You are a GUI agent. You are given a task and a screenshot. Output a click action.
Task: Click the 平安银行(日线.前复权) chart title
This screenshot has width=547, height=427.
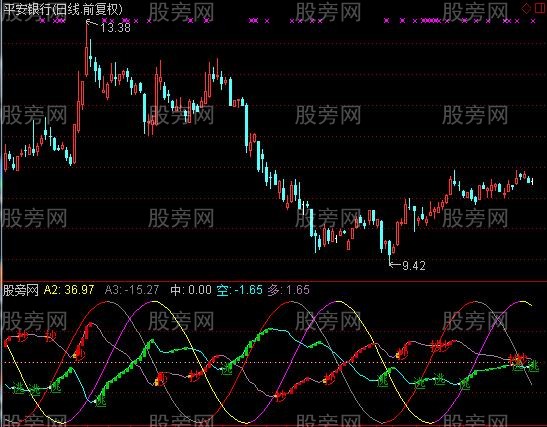pyautogui.click(x=63, y=9)
